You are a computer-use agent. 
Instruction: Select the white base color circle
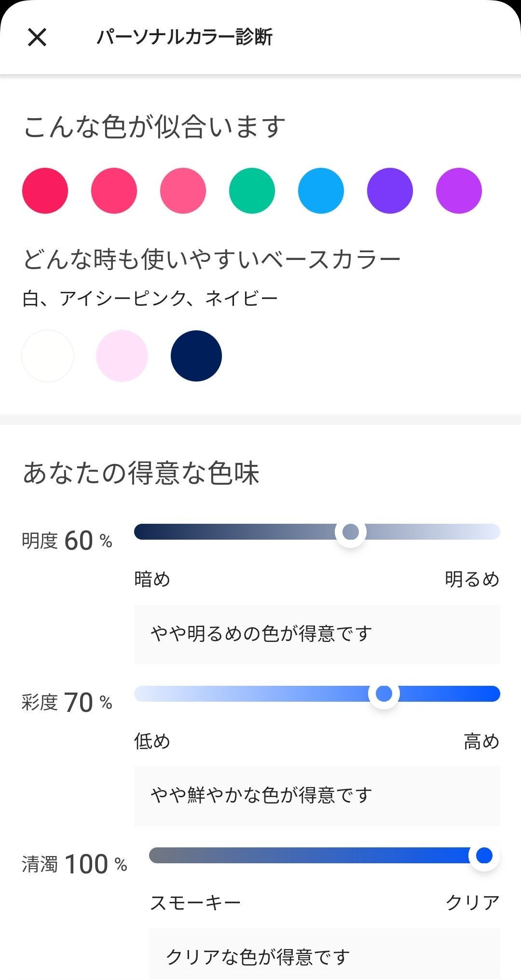(x=48, y=356)
